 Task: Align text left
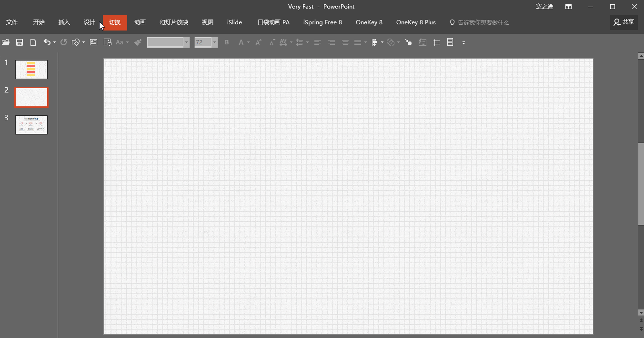pyautogui.click(x=318, y=42)
